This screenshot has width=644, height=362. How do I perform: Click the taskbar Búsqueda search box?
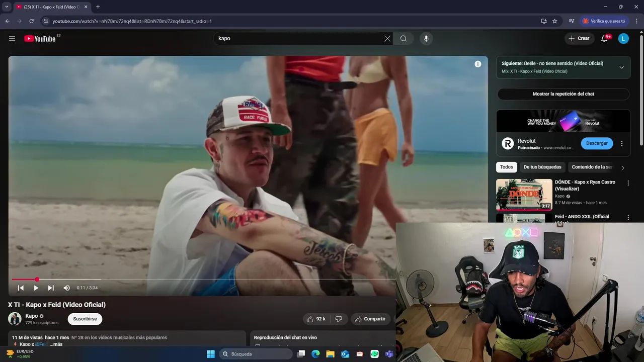click(256, 354)
